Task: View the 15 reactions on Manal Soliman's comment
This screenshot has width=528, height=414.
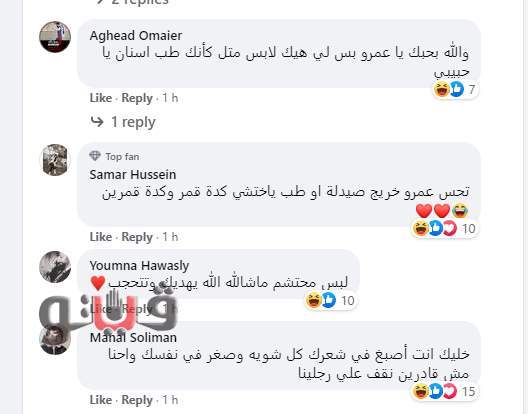Action: [444, 391]
